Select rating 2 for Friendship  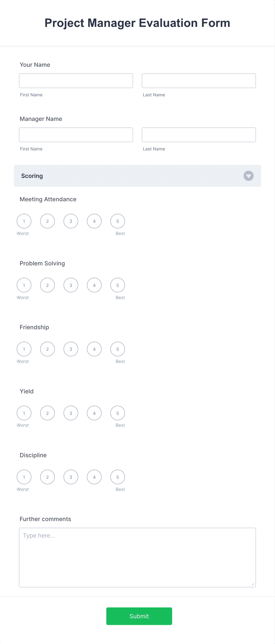47,349
